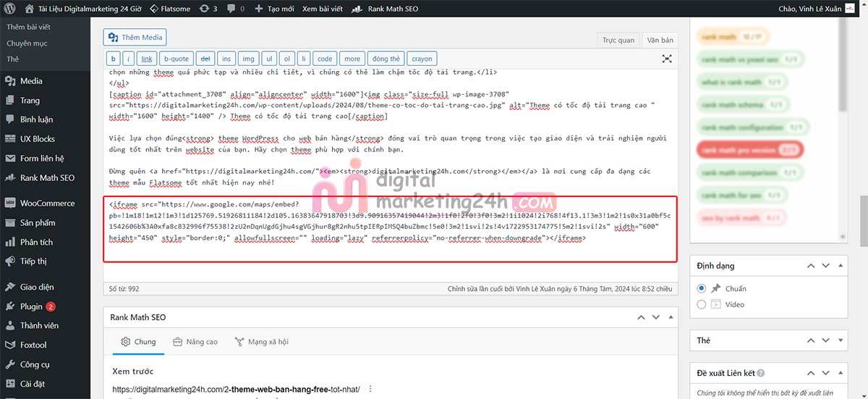Image resolution: width=868 pixels, height=399 pixels.
Task: Switch to Chung tab in Rank Math
Action: tap(138, 342)
